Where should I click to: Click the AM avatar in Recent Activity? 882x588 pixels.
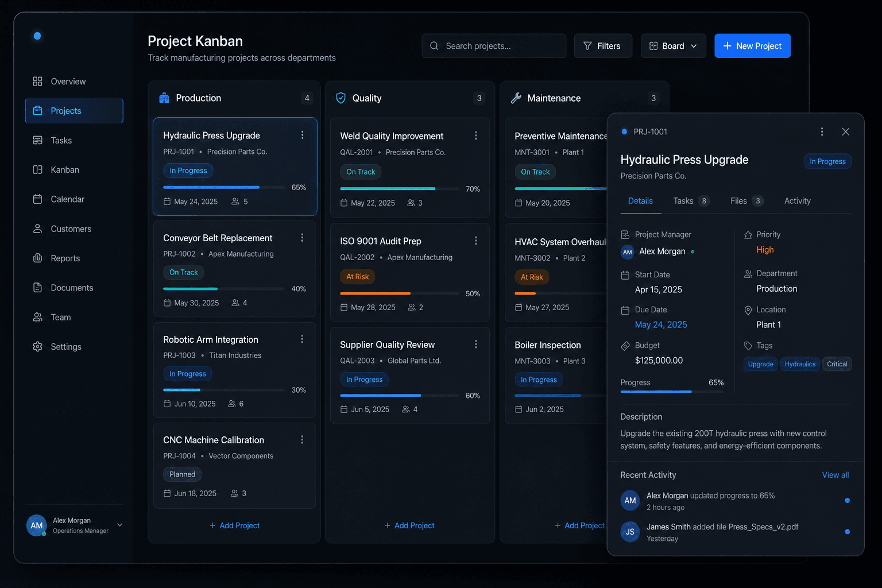coord(630,500)
